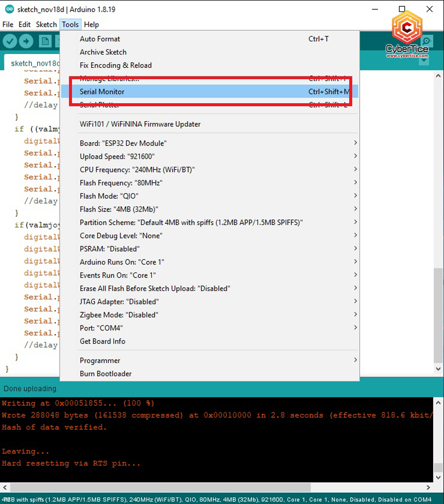Click the Verify checkmark toolbar icon
The height and width of the screenshot is (504, 444).
pos(10,41)
